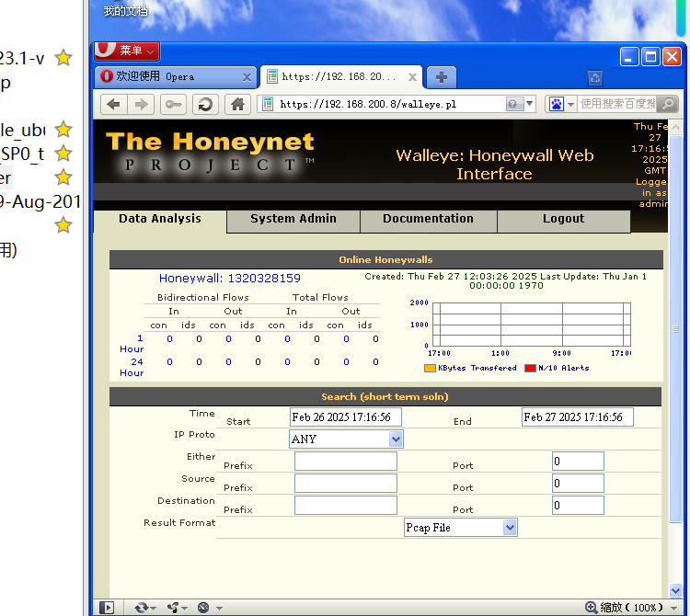Image resolution: width=690 pixels, height=616 pixels.
Task: Toggle the star beside highlighted 'er' row
Action: [x=63, y=177]
